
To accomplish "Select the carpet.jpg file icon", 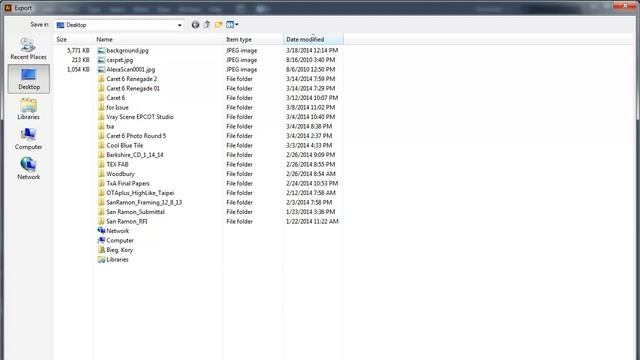I will click(x=101, y=60).
